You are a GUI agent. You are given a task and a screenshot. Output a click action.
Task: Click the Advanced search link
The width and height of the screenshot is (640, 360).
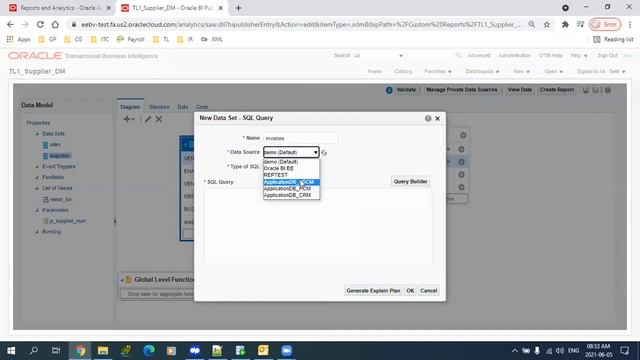point(478,56)
